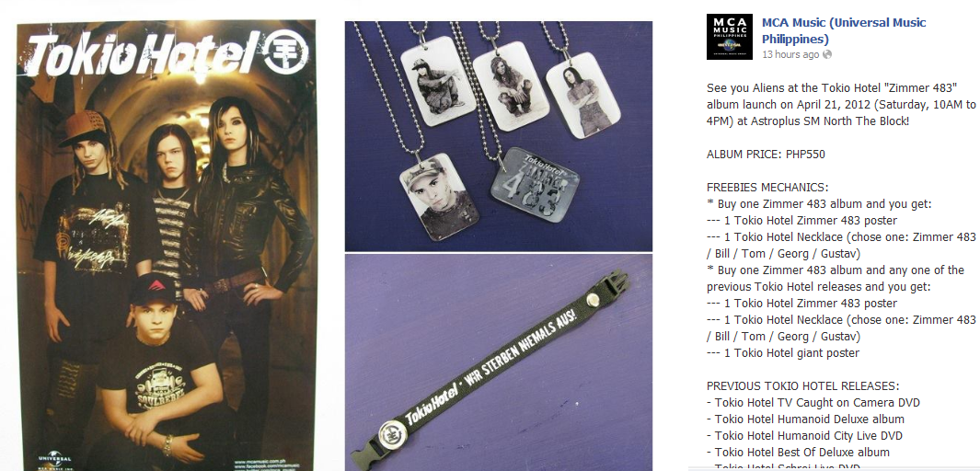Click the top-right standing figure dog tag
980x471 pixels.
point(583,95)
